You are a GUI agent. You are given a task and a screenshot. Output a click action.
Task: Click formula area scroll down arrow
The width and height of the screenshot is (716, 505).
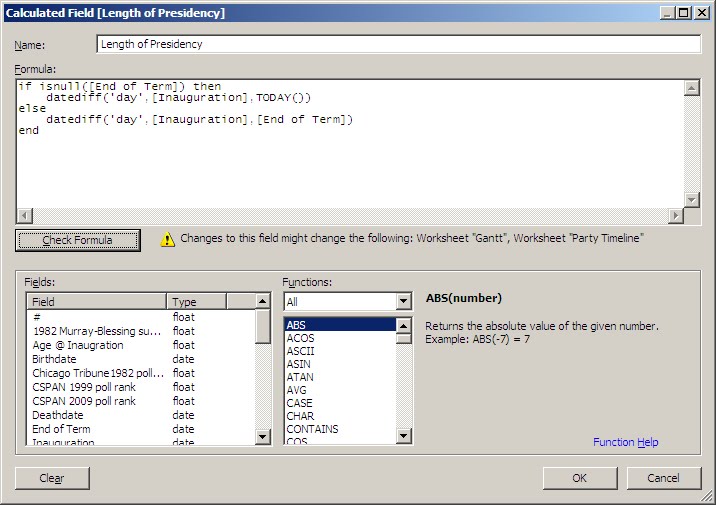click(692, 200)
